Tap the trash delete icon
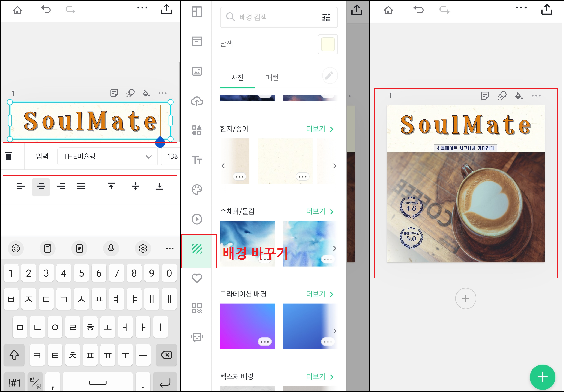This screenshot has height=392, width=564. (x=9, y=156)
